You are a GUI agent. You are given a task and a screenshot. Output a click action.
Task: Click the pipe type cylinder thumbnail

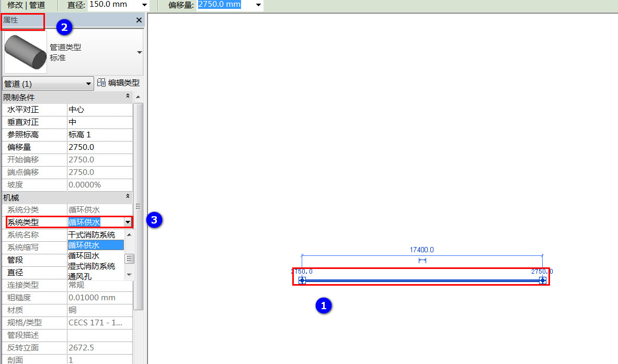(x=25, y=52)
